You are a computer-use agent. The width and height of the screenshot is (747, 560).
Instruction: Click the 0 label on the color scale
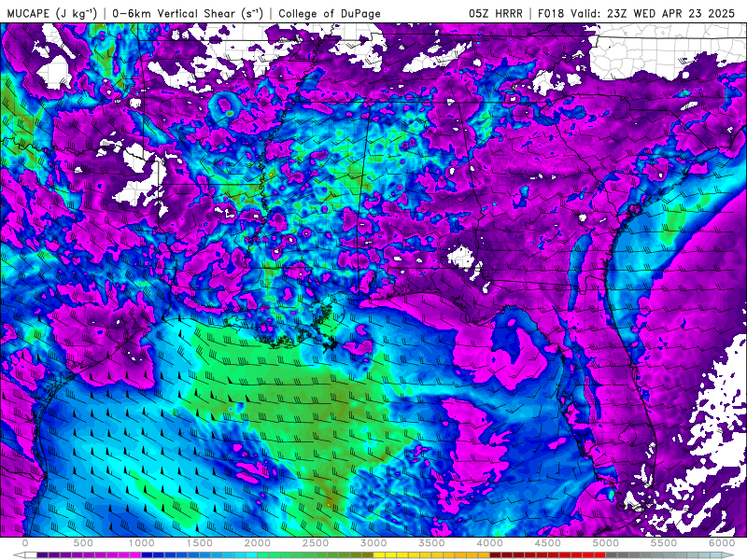25,543
